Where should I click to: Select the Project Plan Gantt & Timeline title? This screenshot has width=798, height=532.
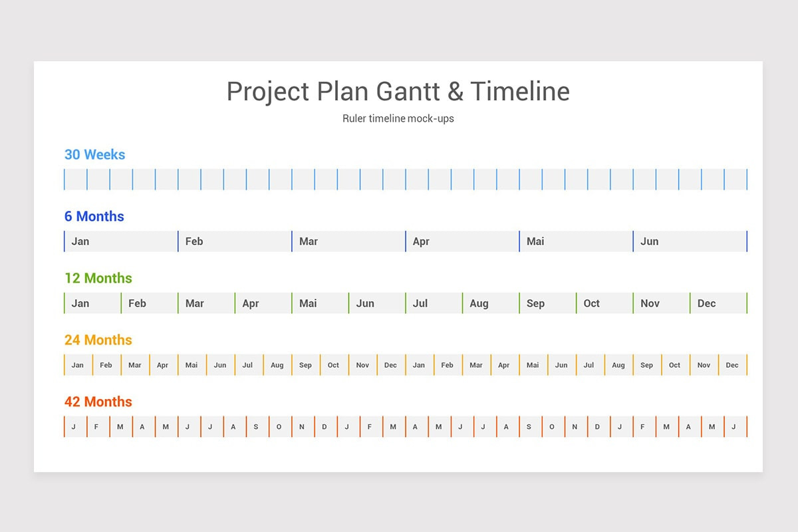click(398, 91)
